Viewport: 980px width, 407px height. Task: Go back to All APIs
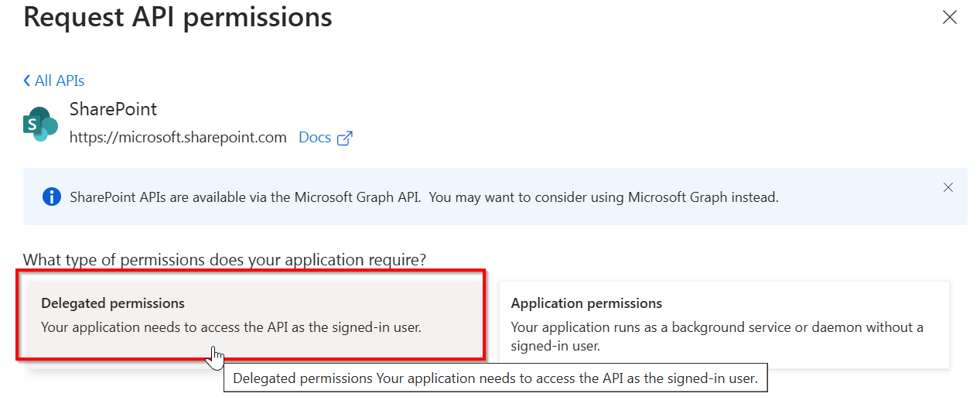(59, 80)
